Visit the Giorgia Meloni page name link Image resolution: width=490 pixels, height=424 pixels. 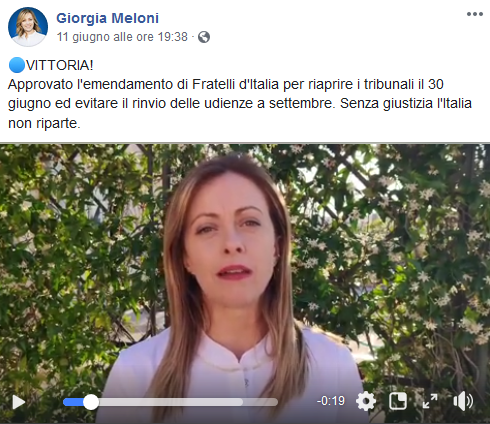point(107,18)
